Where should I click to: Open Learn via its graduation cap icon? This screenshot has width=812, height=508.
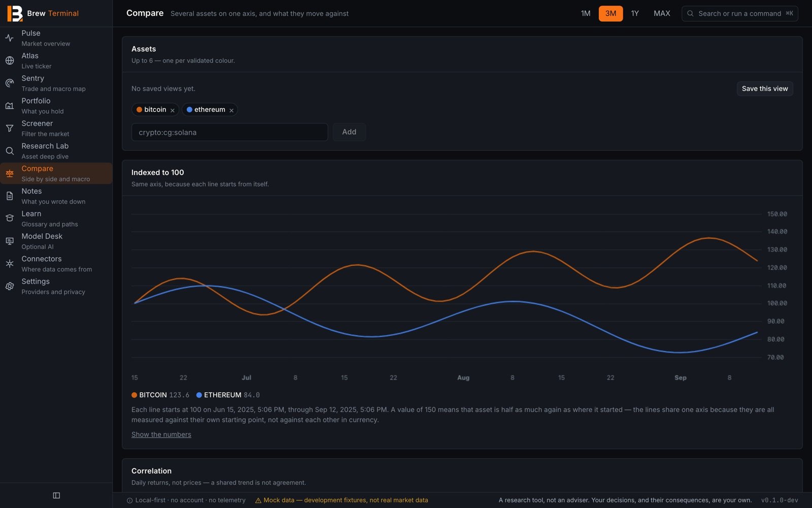(x=10, y=218)
